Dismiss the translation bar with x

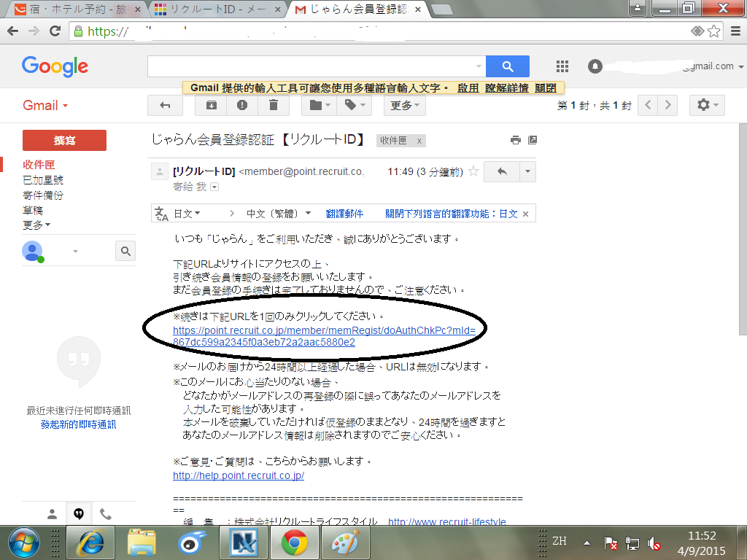pyautogui.click(x=525, y=214)
